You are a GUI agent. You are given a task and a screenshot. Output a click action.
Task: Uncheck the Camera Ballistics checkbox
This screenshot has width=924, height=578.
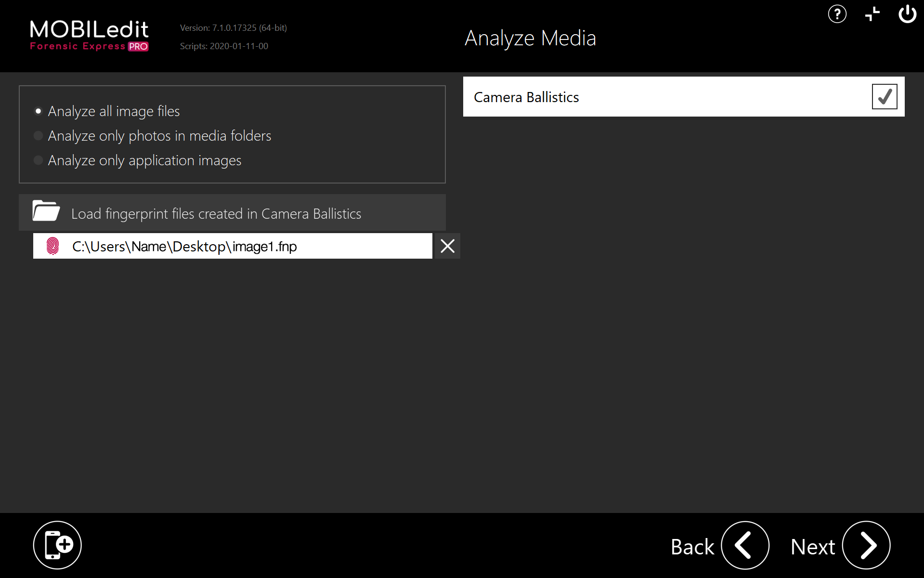tap(884, 97)
